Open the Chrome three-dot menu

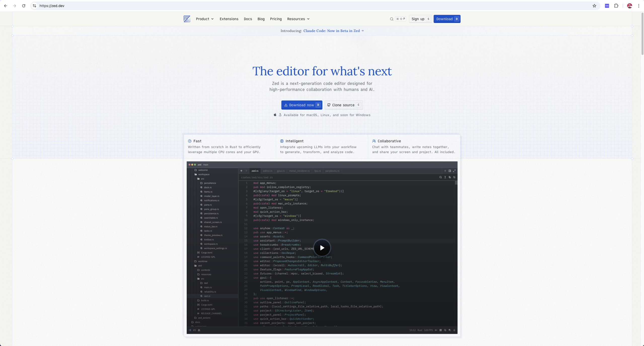[x=638, y=6]
